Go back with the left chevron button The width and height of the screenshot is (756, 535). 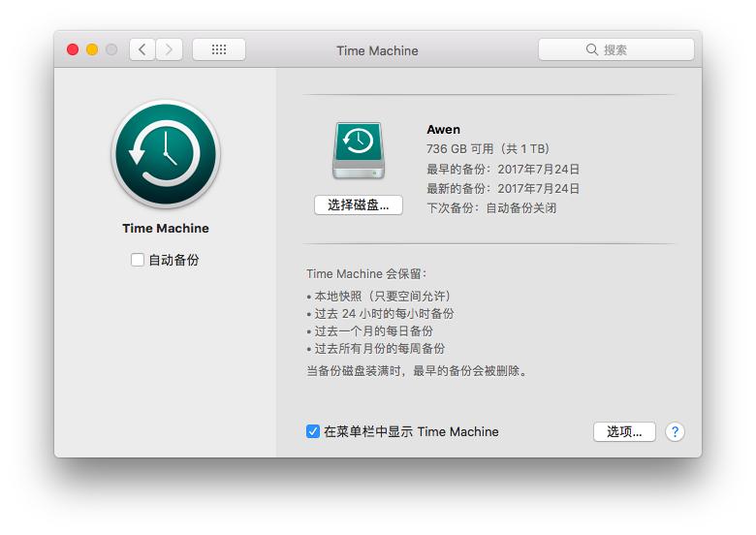142,49
